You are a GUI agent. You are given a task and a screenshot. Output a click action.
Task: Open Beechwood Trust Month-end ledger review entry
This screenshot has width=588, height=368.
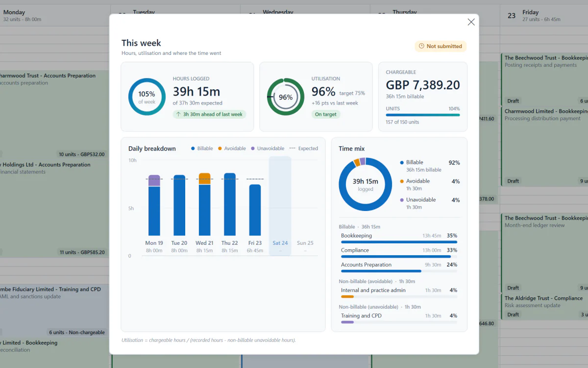544,253
